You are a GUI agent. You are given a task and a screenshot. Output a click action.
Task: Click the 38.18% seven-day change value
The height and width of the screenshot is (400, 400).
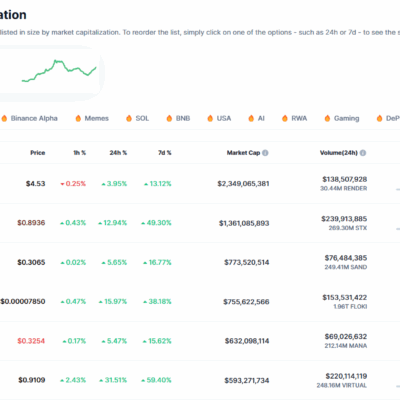(x=157, y=302)
